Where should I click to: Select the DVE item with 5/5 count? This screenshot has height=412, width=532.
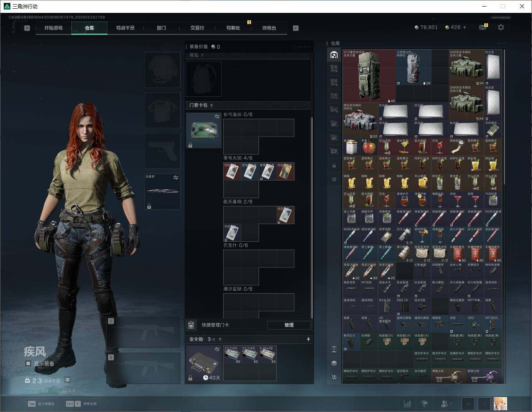coord(405,235)
